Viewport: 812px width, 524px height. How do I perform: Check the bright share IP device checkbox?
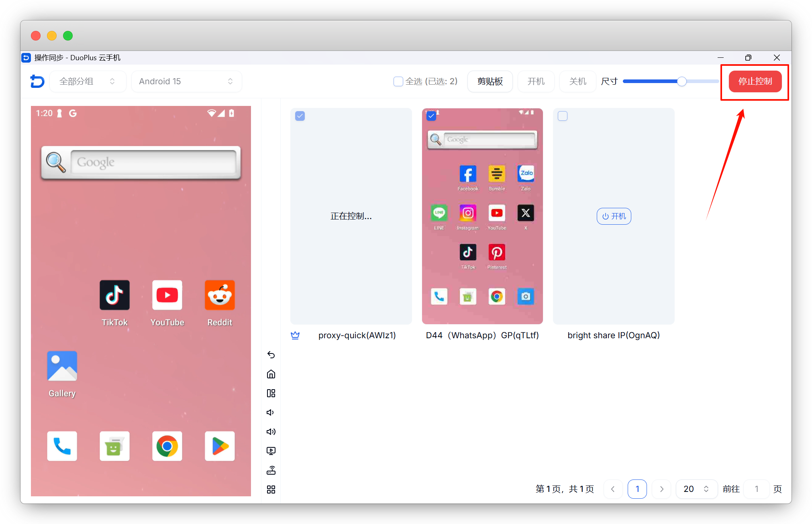coord(563,116)
